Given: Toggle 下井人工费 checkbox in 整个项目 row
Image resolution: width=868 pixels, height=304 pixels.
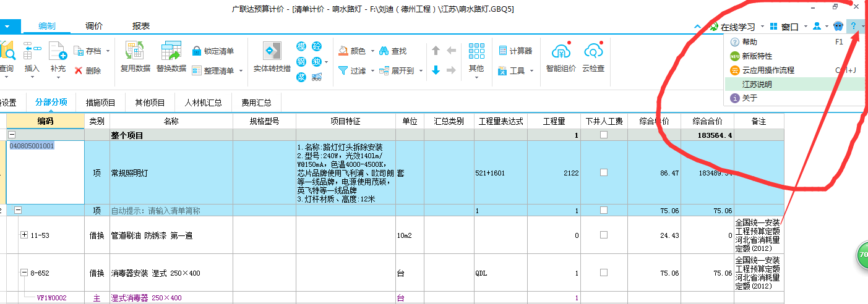Looking at the screenshot, I should 604,135.
